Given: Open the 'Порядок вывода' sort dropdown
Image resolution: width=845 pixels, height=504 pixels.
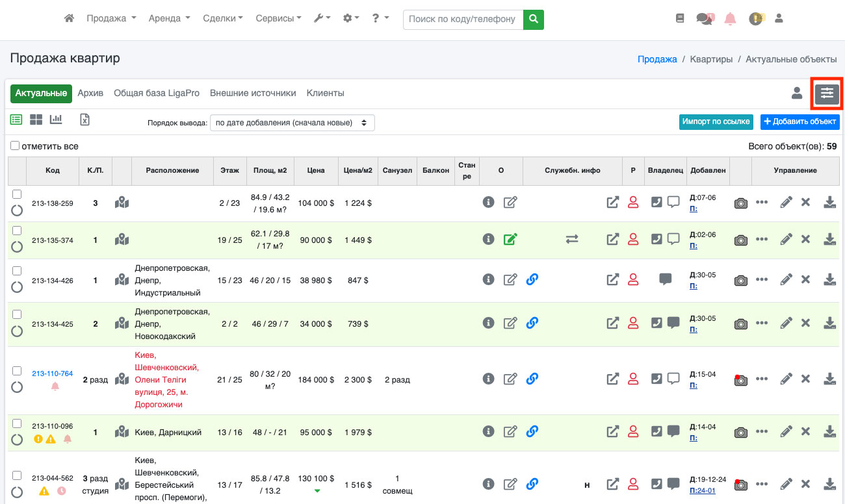Looking at the screenshot, I should pyautogui.click(x=292, y=122).
